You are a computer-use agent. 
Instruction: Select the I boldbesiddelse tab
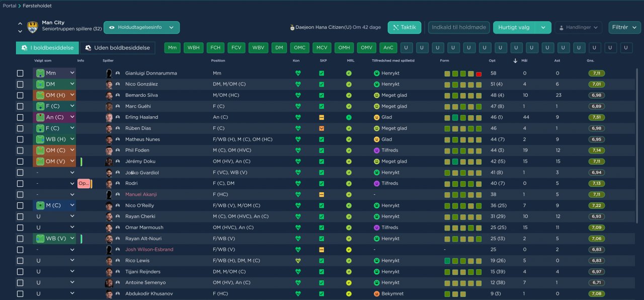click(47, 48)
